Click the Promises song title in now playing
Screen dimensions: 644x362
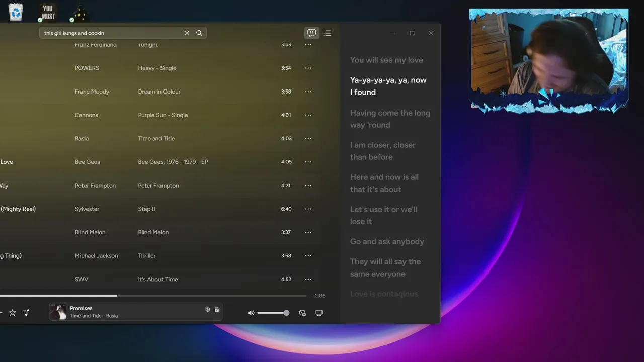pos(81,308)
